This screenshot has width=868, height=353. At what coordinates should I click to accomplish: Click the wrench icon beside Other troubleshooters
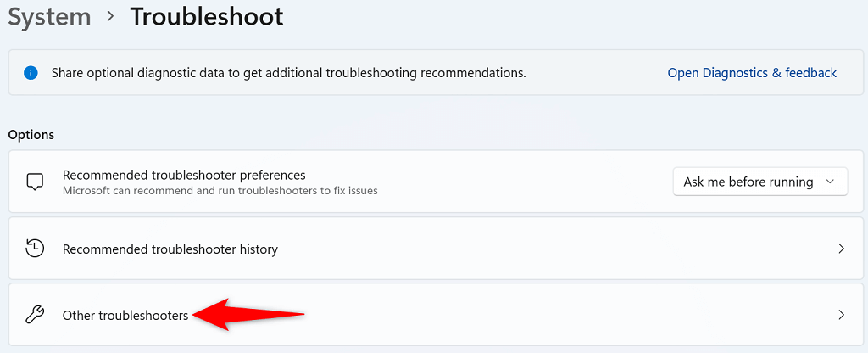tap(35, 315)
